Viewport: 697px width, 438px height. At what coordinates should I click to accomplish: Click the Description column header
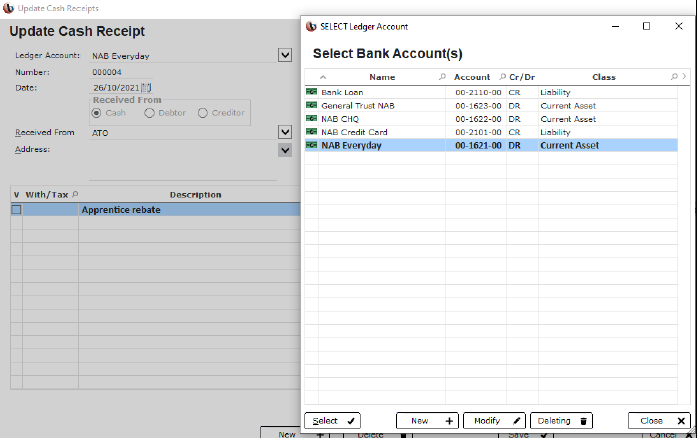tap(195, 195)
